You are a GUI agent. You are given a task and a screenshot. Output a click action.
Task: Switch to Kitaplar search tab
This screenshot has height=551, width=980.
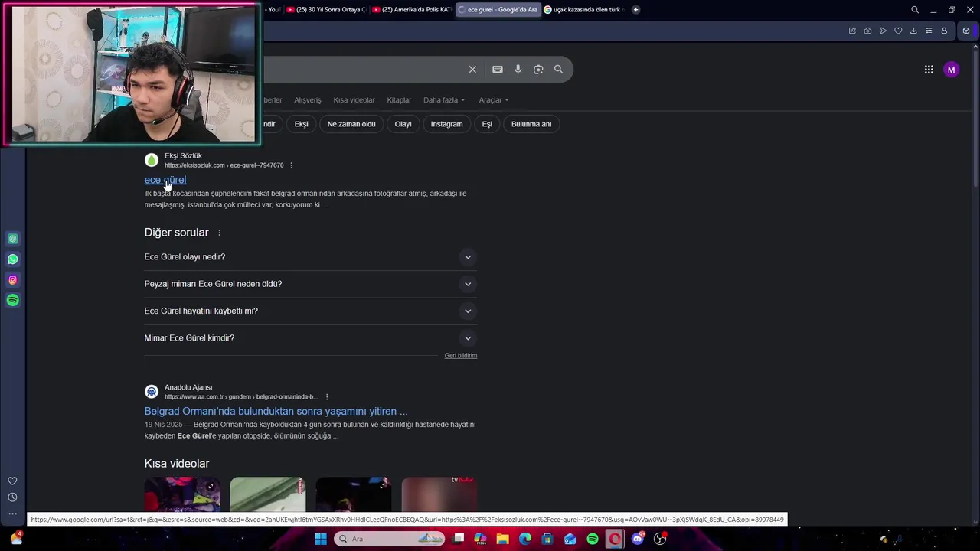point(399,100)
